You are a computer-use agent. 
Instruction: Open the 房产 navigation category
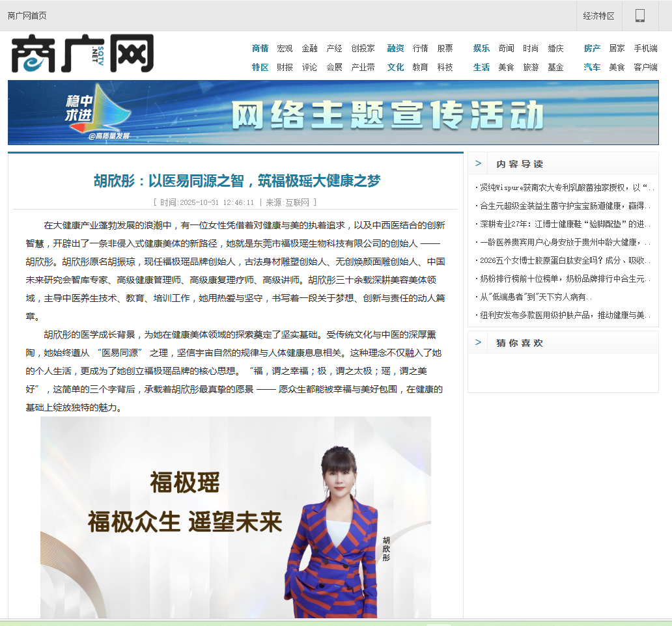(x=592, y=48)
